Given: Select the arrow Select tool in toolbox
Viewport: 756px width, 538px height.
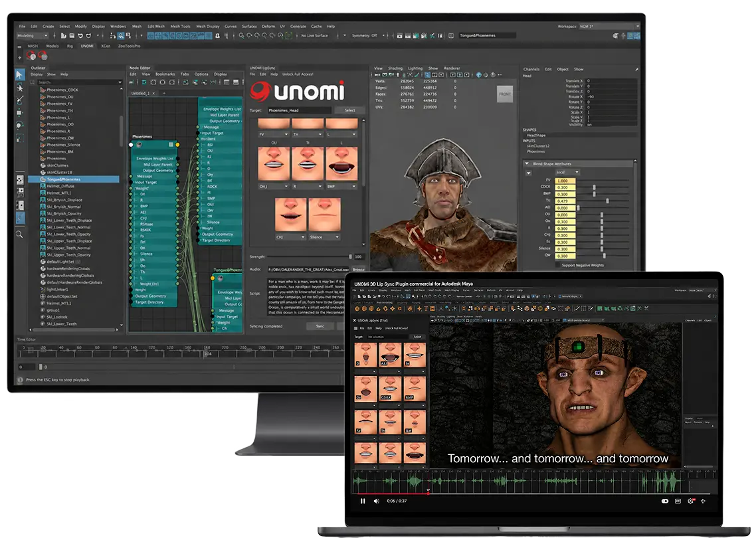Looking at the screenshot, I should pos(19,74).
